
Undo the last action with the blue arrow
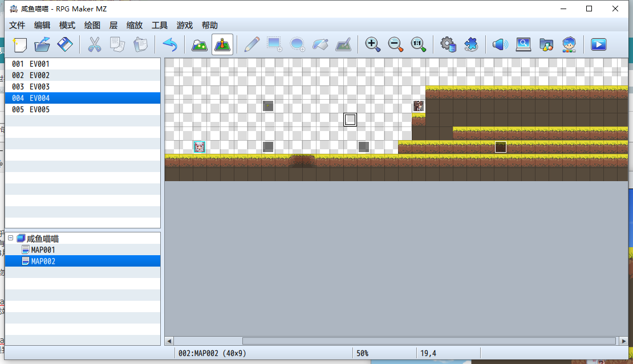(x=170, y=44)
